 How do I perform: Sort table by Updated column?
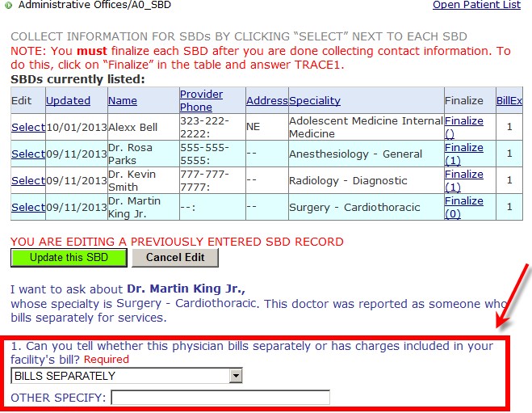point(68,101)
